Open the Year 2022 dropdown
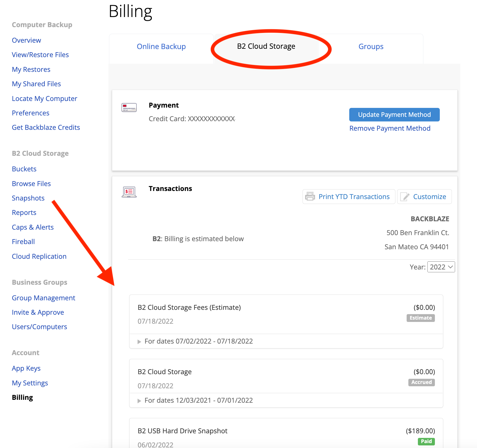 tap(441, 267)
